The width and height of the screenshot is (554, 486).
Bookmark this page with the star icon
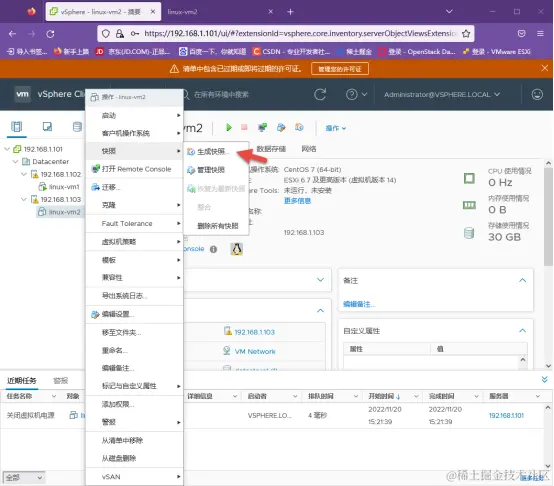(x=466, y=34)
